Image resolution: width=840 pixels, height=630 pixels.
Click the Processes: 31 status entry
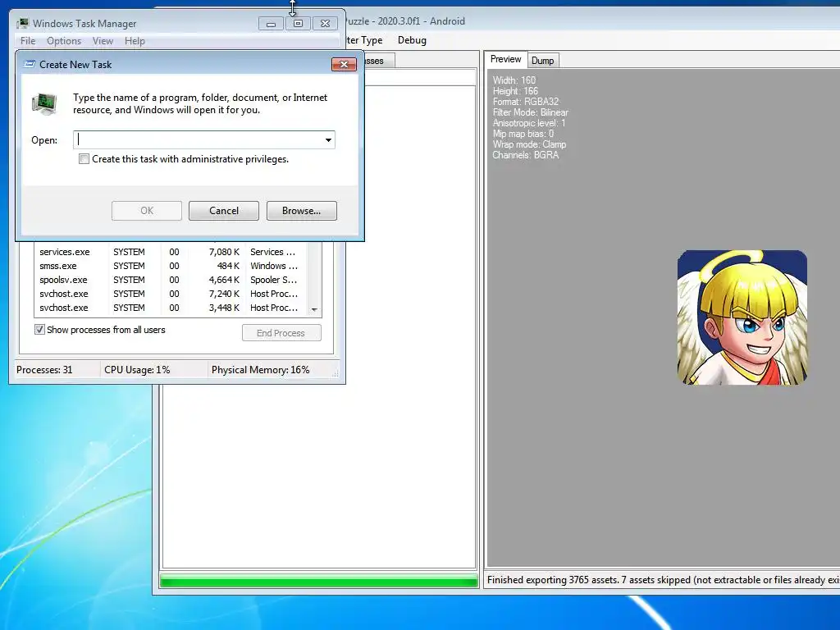(44, 370)
